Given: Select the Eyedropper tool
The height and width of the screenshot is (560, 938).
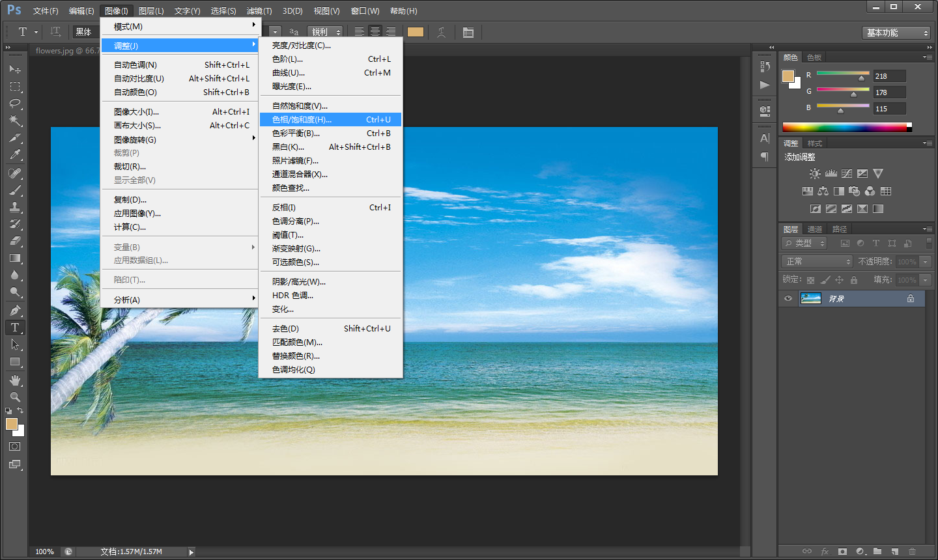Looking at the screenshot, I should tap(15, 155).
